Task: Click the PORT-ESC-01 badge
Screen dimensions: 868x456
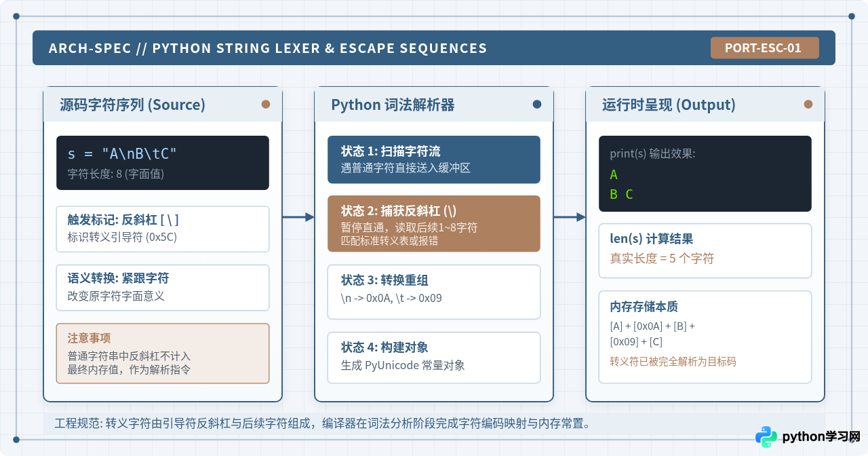Action: click(x=764, y=48)
